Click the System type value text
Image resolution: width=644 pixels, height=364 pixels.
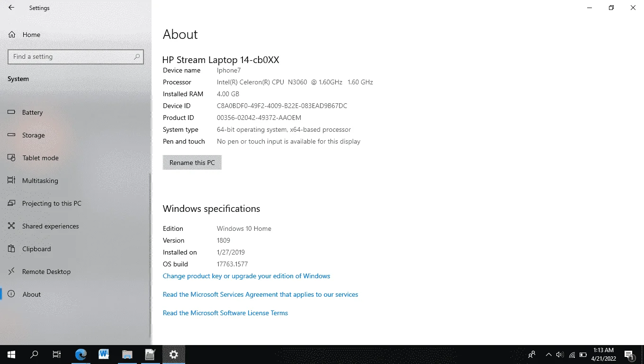click(x=284, y=129)
